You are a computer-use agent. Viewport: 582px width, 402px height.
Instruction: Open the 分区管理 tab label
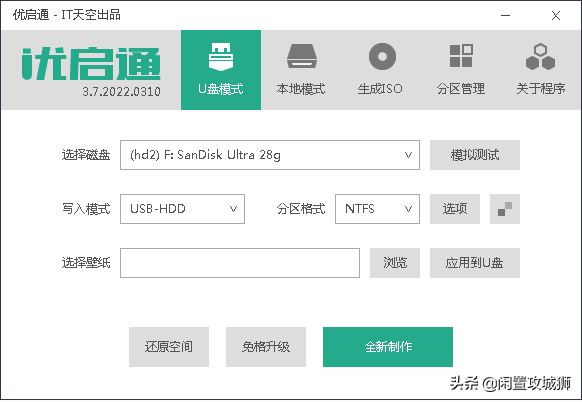coord(461,89)
